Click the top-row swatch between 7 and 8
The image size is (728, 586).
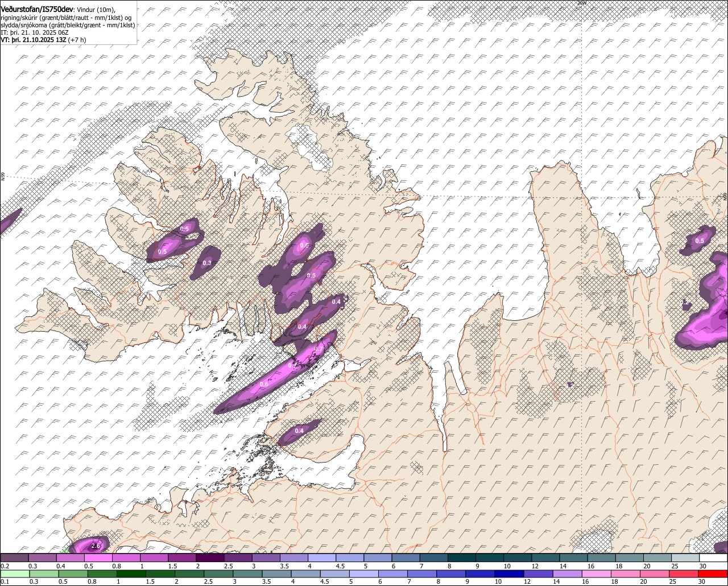coord(434,558)
